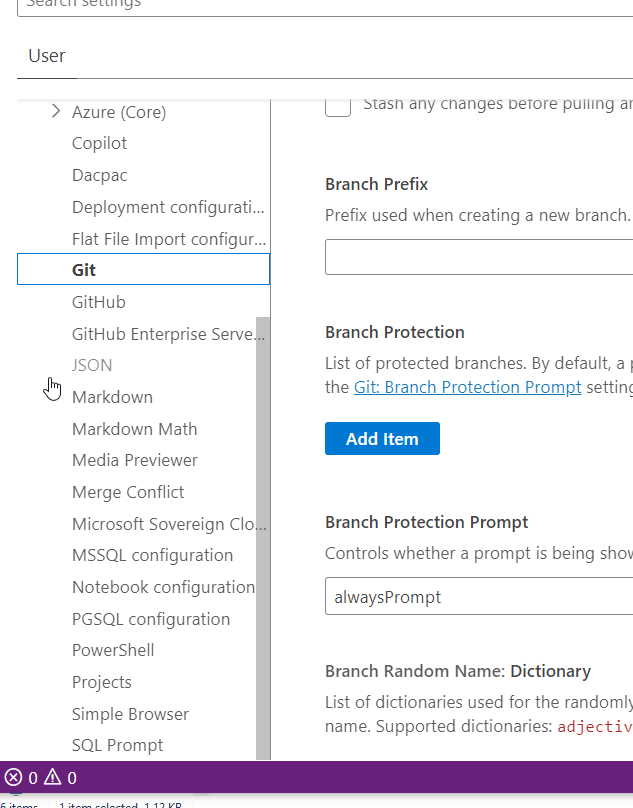The image size is (633, 808).
Task: Select Copilot in the settings tree
Action: 100,144
